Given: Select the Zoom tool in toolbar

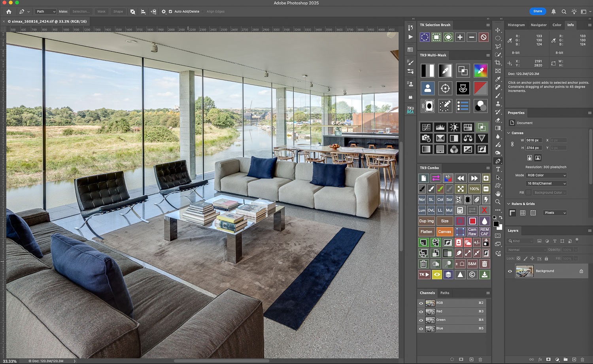Looking at the screenshot, I should pos(498,202).
